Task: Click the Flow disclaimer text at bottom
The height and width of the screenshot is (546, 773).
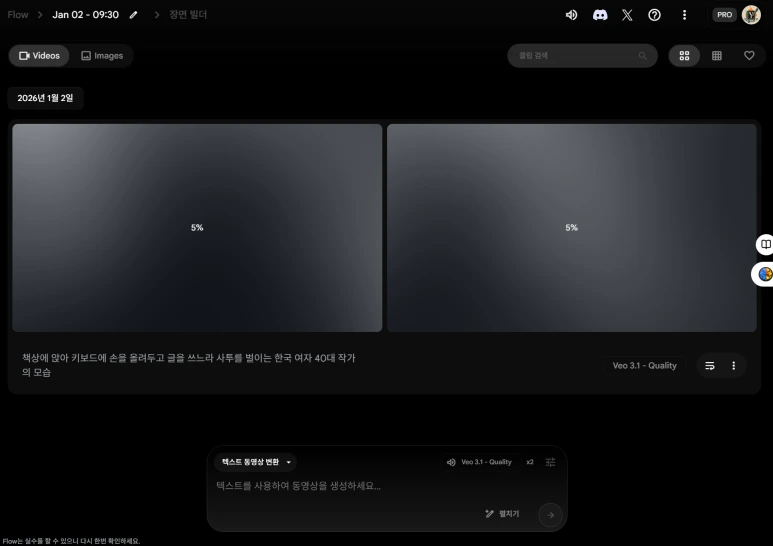Action: 71,541
